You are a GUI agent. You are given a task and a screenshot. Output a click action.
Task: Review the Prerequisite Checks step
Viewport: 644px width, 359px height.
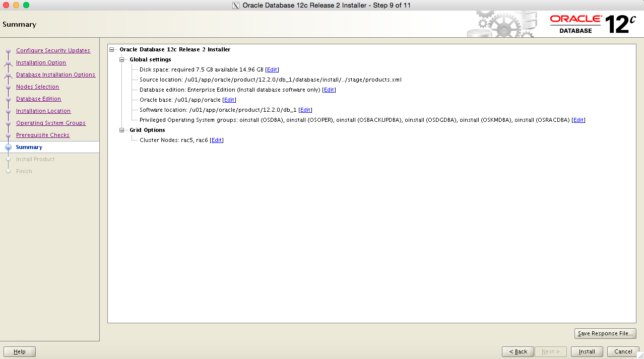click(42, 135)
